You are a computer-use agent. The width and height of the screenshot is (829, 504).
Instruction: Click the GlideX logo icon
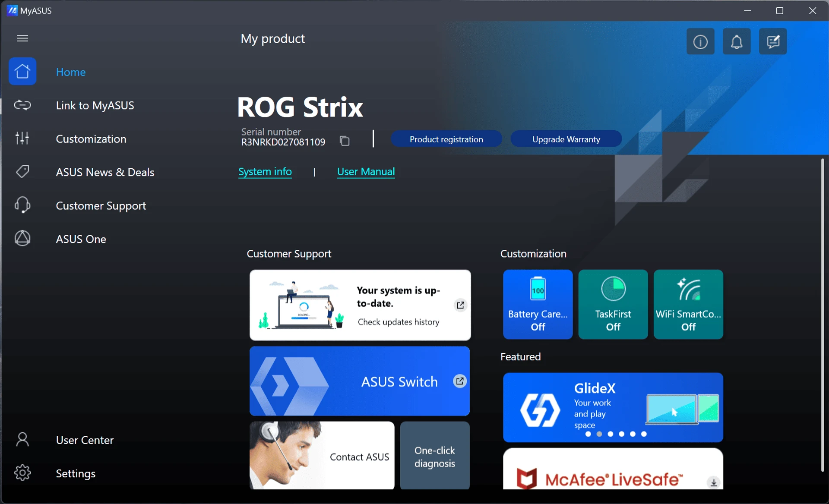pos(540,409)
